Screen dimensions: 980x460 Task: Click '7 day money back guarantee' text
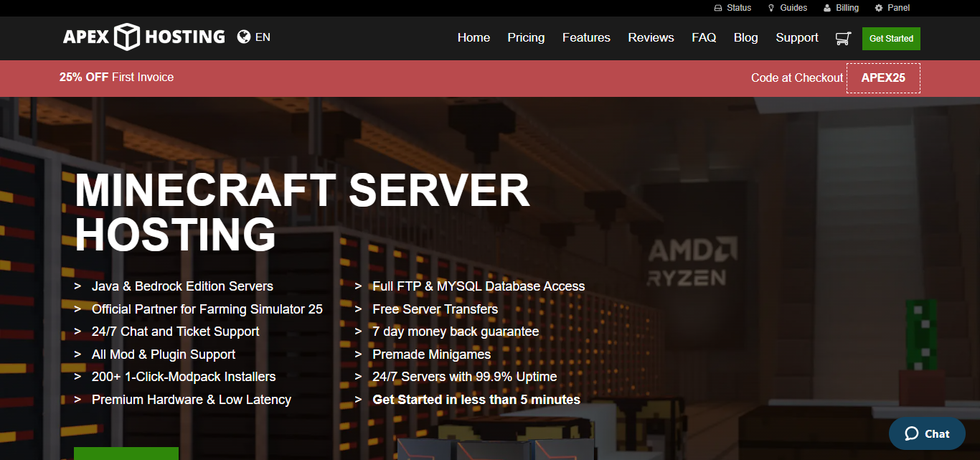coord(456,332)
